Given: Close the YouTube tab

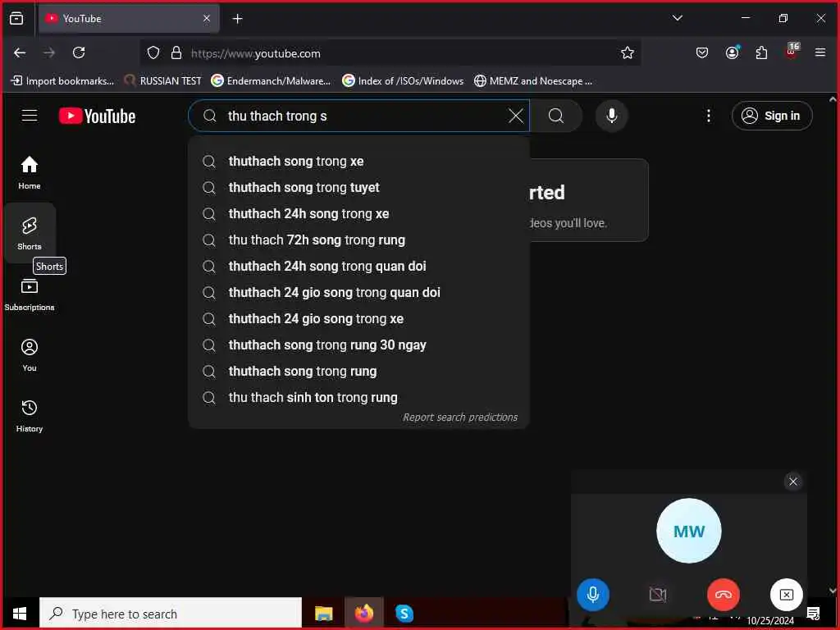Looking at the screenshot, I should click(207, 19).
